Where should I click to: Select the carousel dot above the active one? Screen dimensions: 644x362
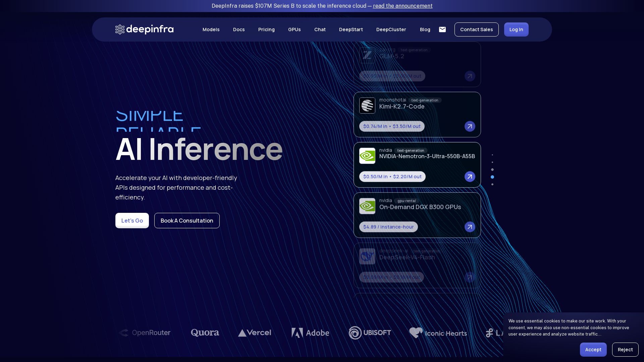(492, 170)
